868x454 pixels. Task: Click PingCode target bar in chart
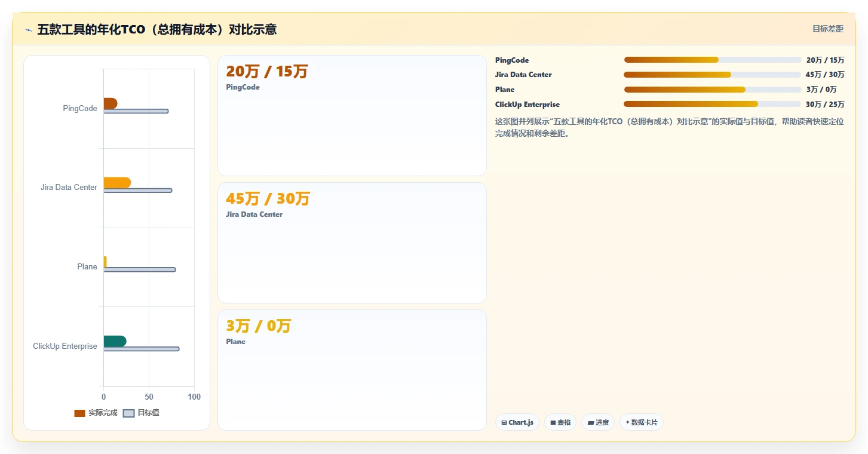[x=136, y=111]
